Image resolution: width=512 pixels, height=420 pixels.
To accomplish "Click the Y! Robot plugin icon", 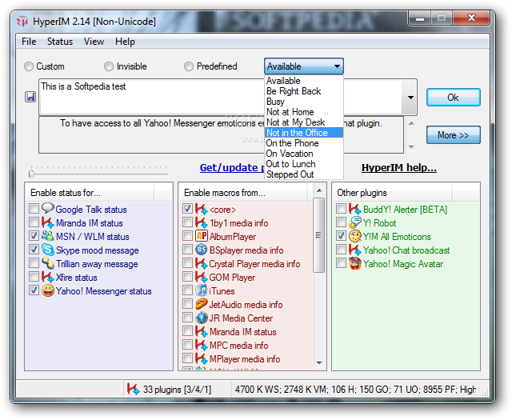I will (354, 222).
